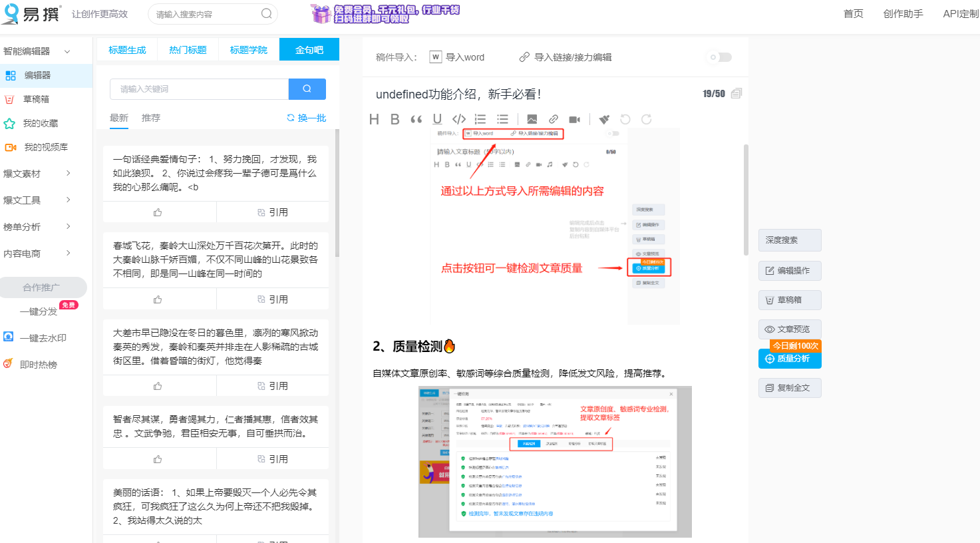Image resolution: width=980 pixels, height=543 pixels.
Task: Toggle the switch beside the import options
Action: point(721,57)
